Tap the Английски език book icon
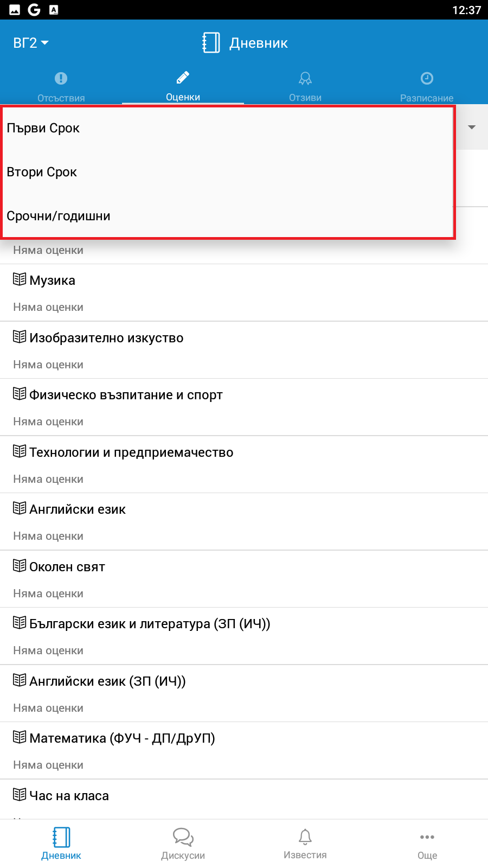 coord(20,508)
